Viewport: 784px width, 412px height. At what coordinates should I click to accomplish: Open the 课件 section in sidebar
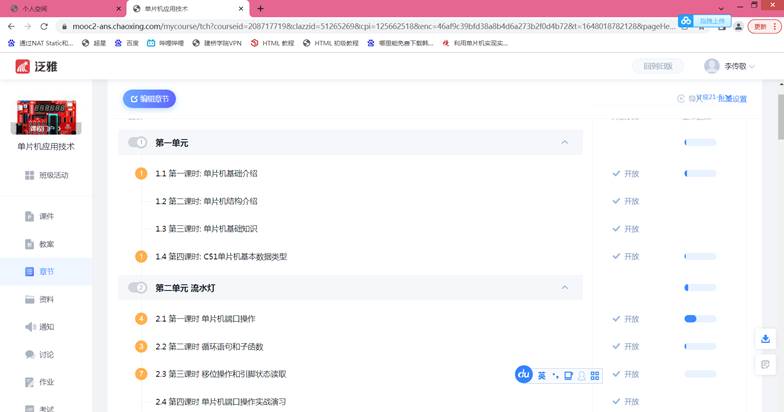(x=39, y=216)
